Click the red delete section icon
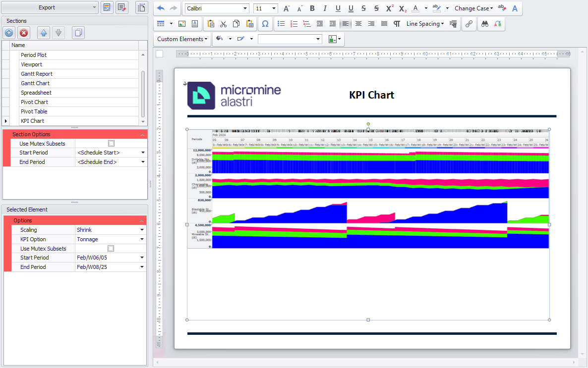588x368 pixels. 23,33
